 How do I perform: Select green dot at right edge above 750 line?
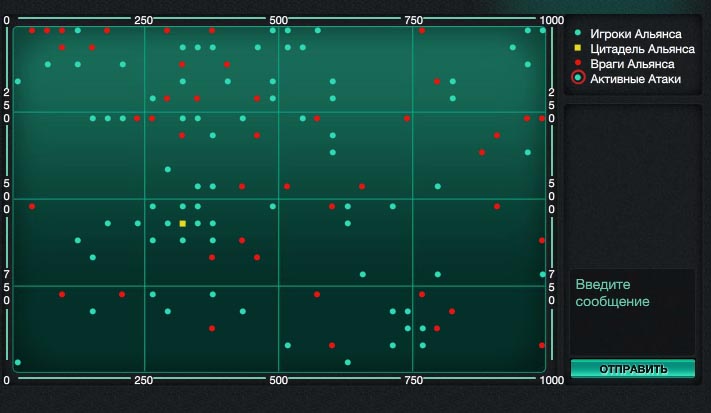point(543,274)
